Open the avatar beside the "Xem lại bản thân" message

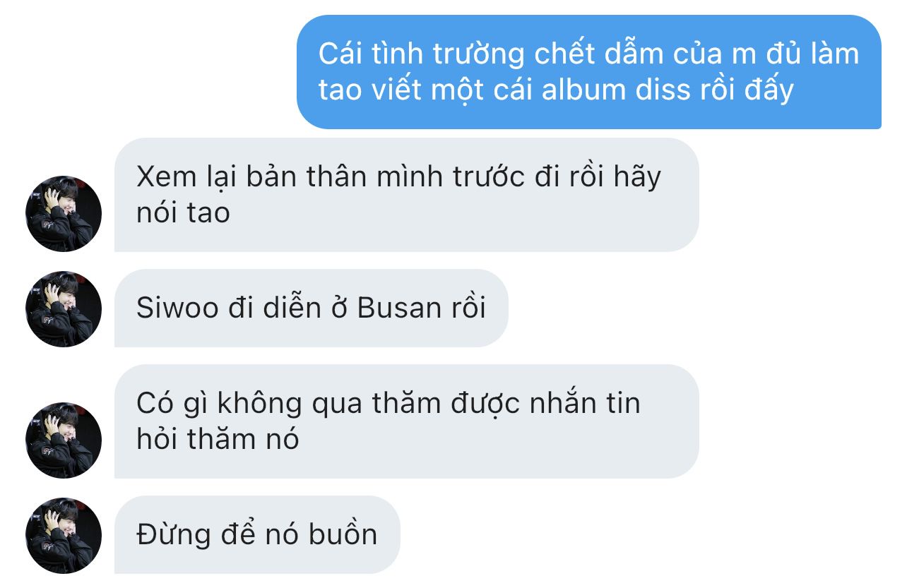coord(64,214)
